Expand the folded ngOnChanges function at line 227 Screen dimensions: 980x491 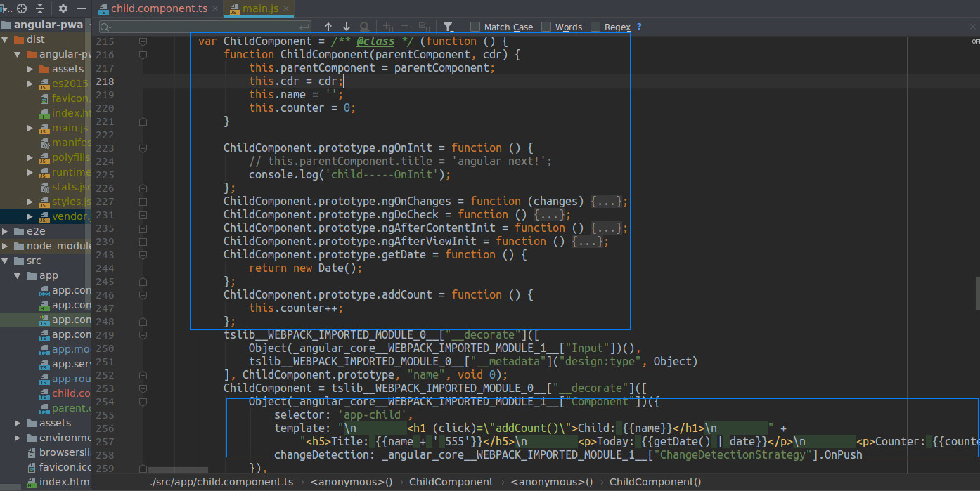(x=143, y=202)
